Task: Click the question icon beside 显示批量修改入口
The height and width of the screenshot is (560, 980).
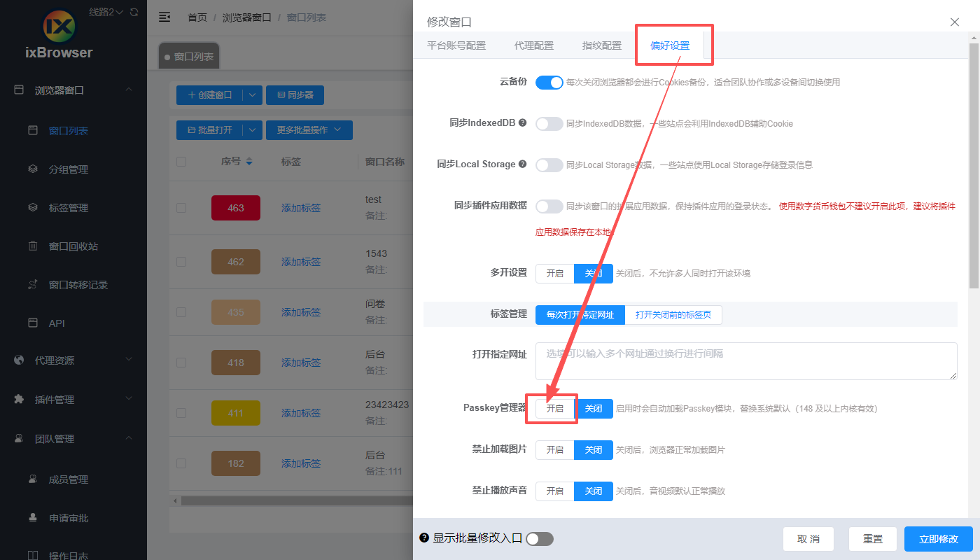Action: click(423, 538)
